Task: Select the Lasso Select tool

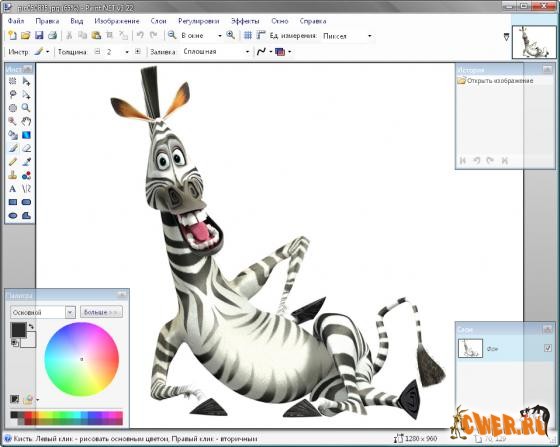Action: [x=12, y=94]
